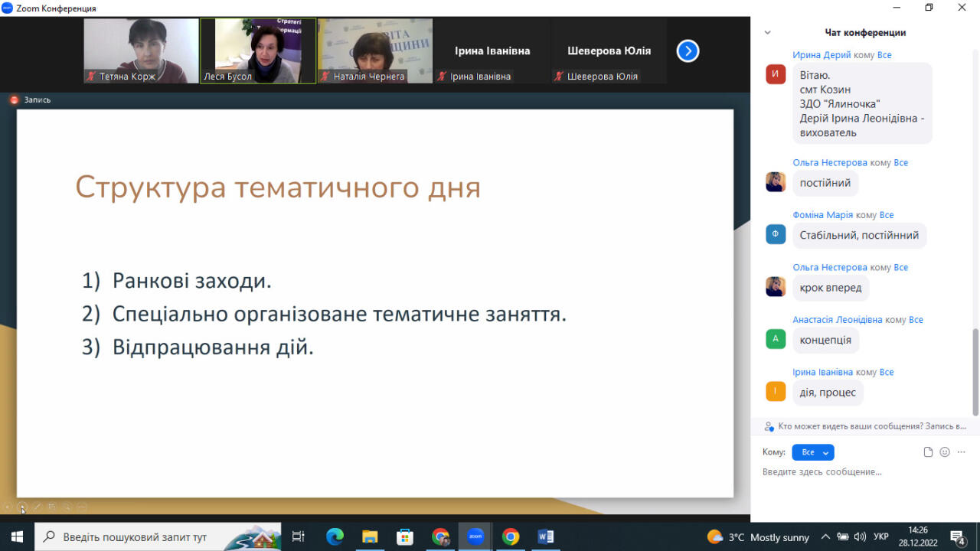Click sender name Ирина Дерий
Screen dimensions: 980x551
coord(822,55)
